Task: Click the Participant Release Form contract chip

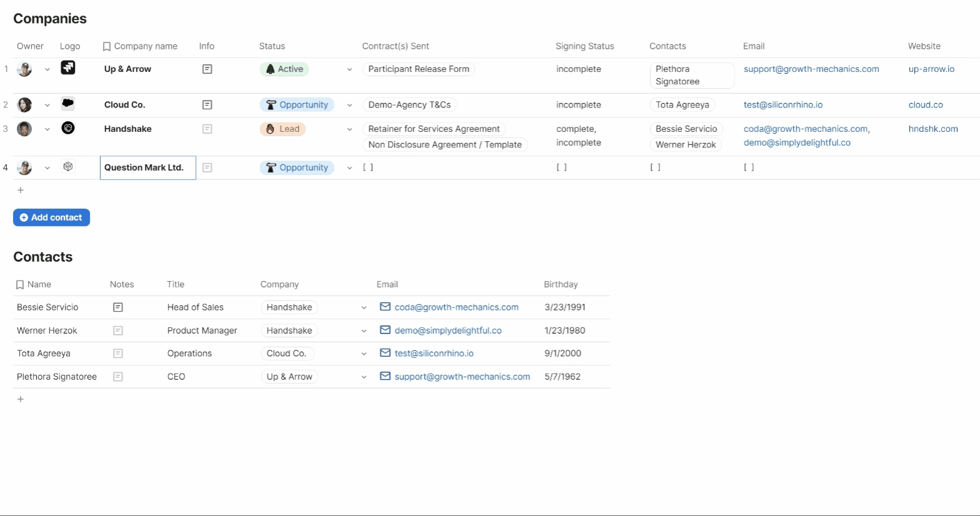Action: click(x=418, y=69)
